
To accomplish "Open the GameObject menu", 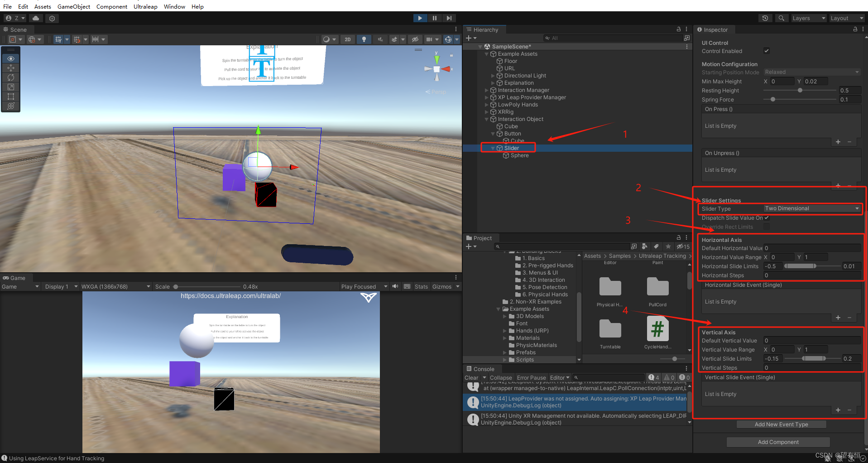I will click(x=74, y=6).
